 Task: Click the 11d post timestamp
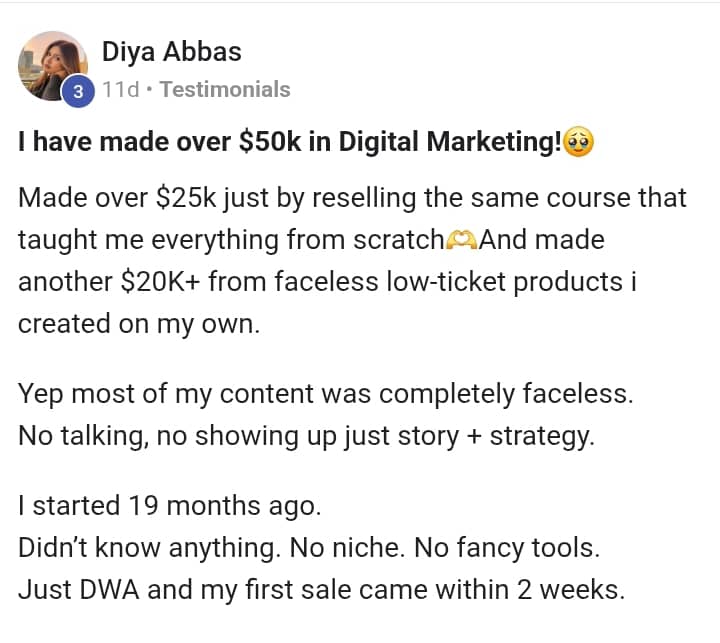(x=120, y=90)
